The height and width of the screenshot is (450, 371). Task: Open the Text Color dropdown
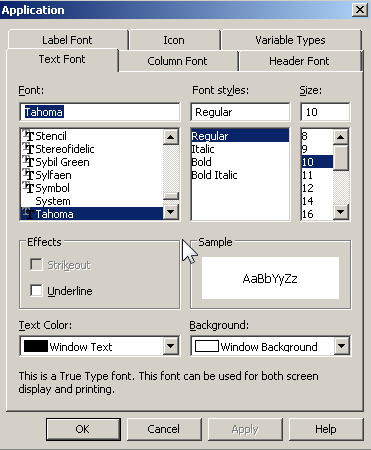pyautogui.click(x=171, y=346)
